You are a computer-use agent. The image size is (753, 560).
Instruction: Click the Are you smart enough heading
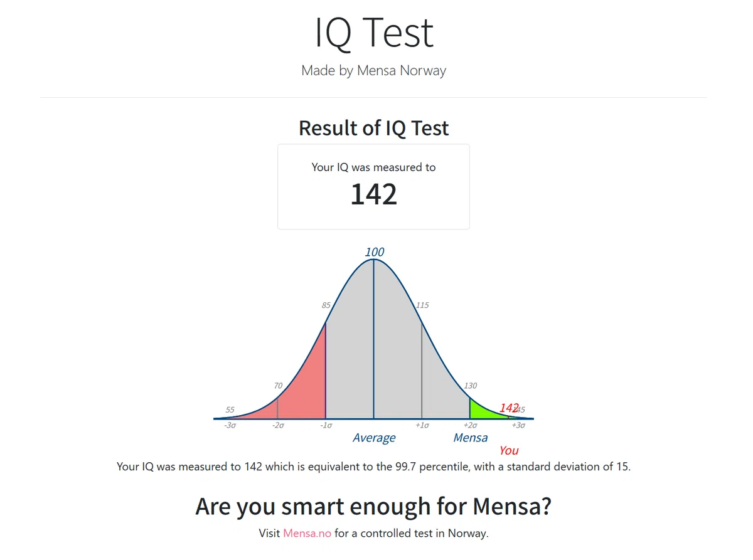(x=374, y=507)
